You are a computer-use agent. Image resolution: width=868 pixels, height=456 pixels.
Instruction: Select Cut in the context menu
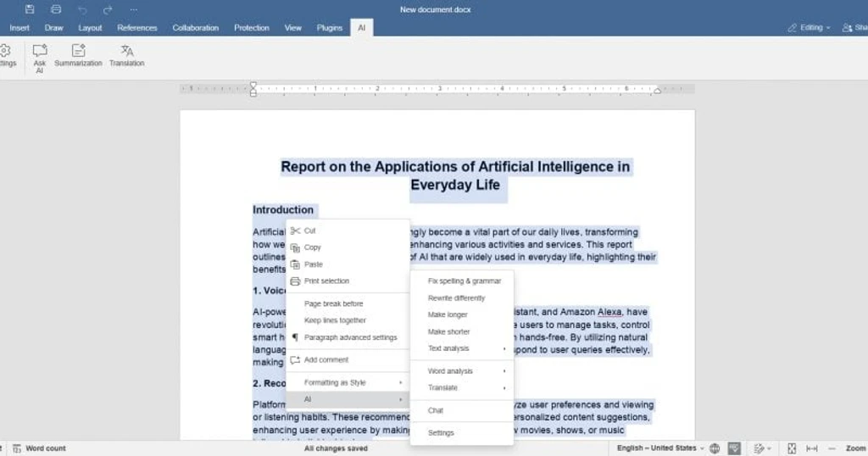click(348, 231)
